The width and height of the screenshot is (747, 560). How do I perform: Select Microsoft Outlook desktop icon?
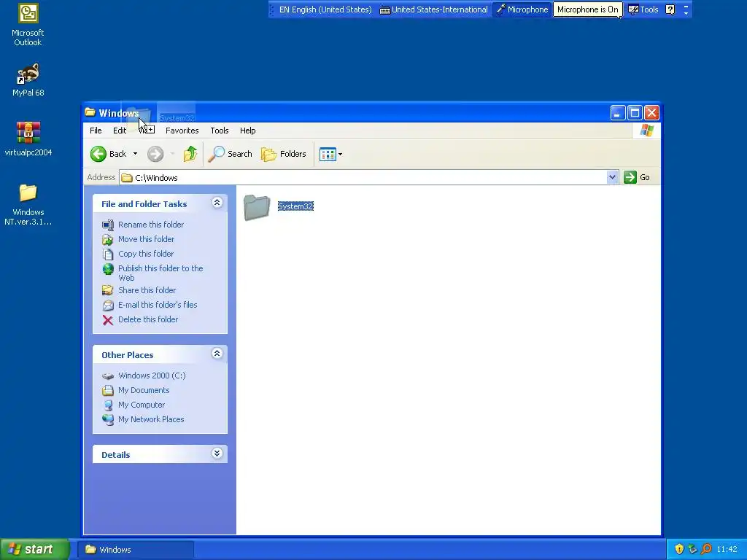coord(28,26)
